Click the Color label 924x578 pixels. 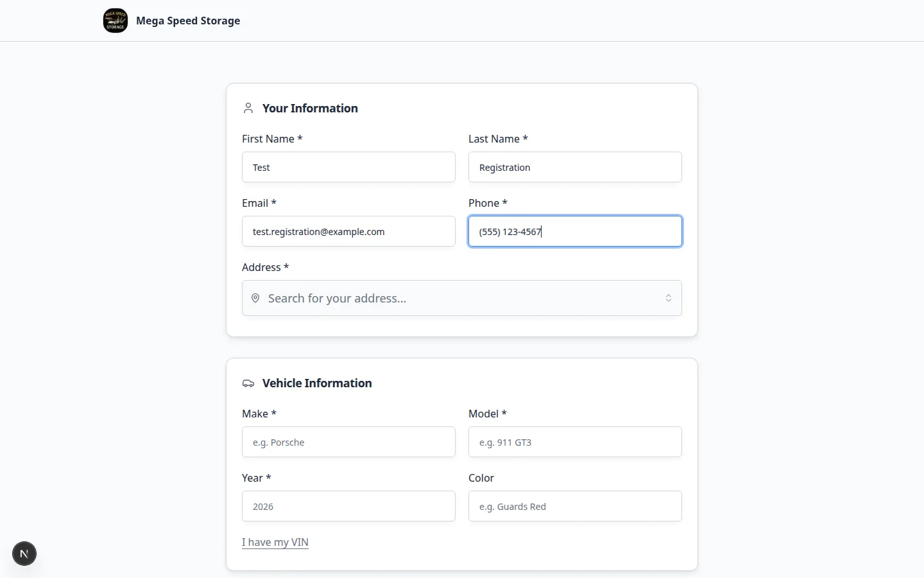click(x=481, y=478)
